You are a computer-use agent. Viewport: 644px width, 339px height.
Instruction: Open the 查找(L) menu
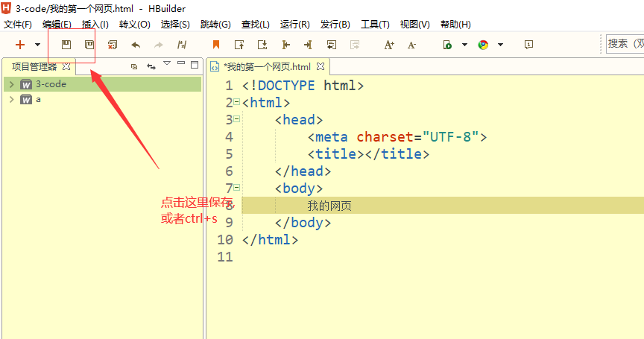pyautogui.click(x=256, y=25)
